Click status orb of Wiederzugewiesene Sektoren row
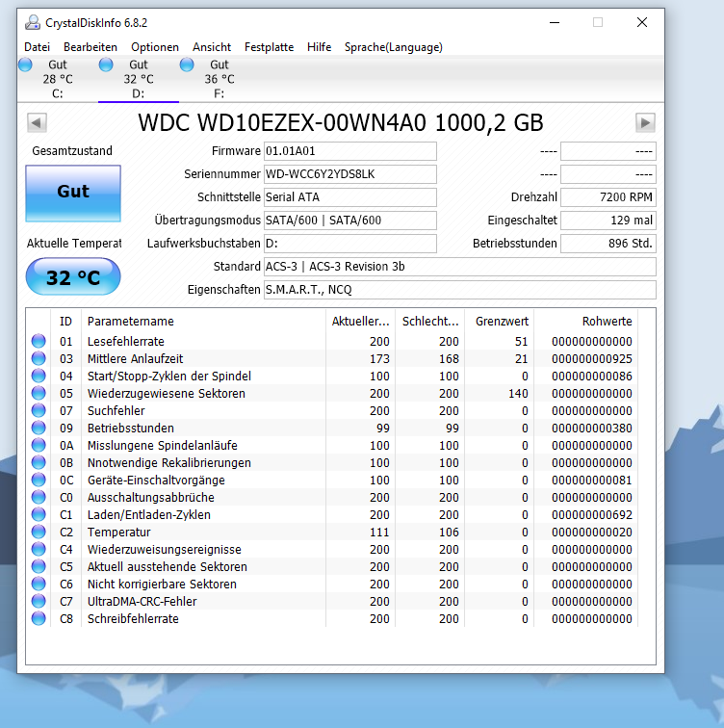This screenshot has height=728, width=724. click(39, 393)
